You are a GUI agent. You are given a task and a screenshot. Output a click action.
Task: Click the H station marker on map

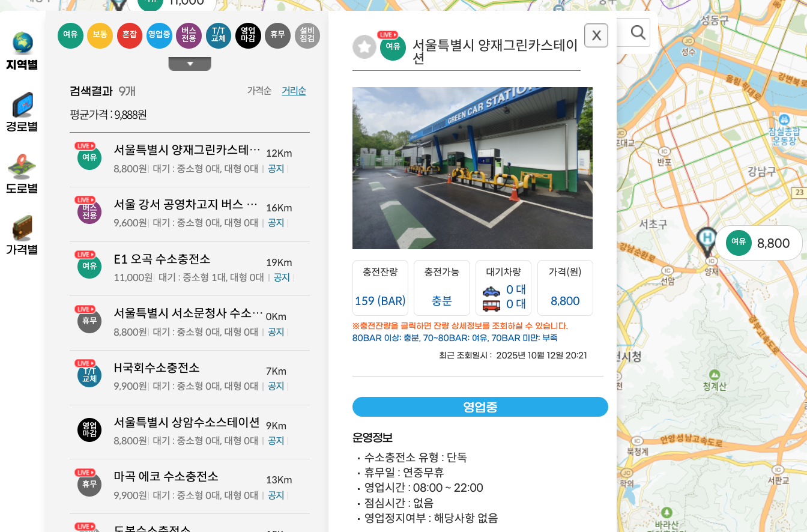[x=709, y=241]
